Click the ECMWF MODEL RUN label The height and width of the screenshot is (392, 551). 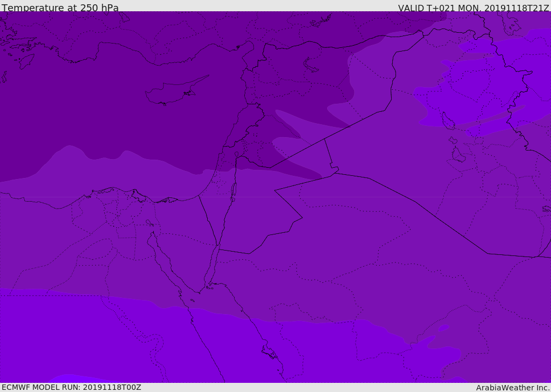pyautogui.click(x=71, y=387)
